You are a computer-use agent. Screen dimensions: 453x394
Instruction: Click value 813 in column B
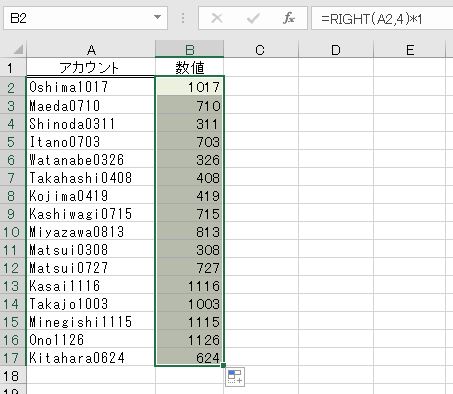(x=190, y=231)
